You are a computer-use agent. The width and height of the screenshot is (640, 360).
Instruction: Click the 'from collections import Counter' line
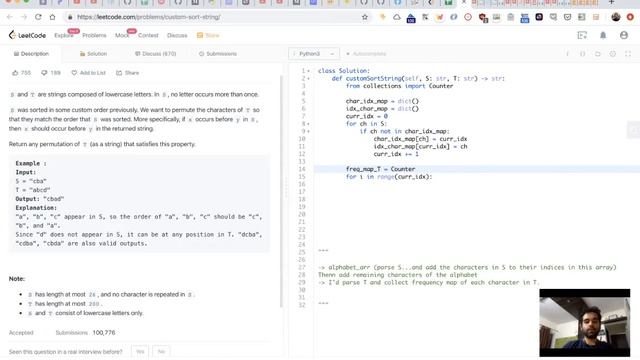click(399, 86)
